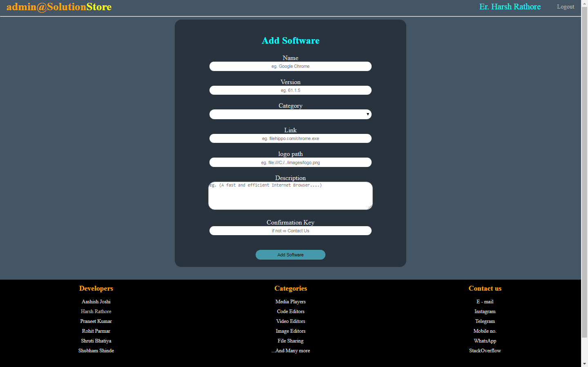
Task: Open the Code Editors category
Action: pos(290,311)
